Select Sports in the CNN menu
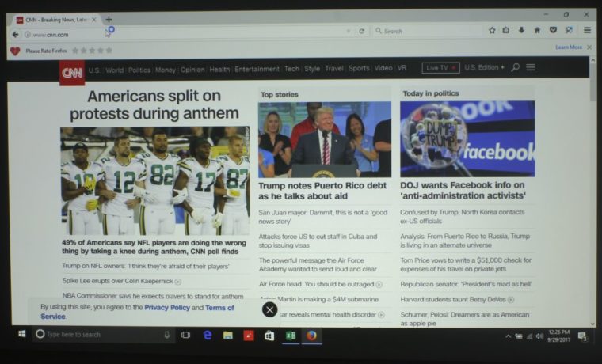Viewport: 602px width, 364px height. (x=359, y=68)
